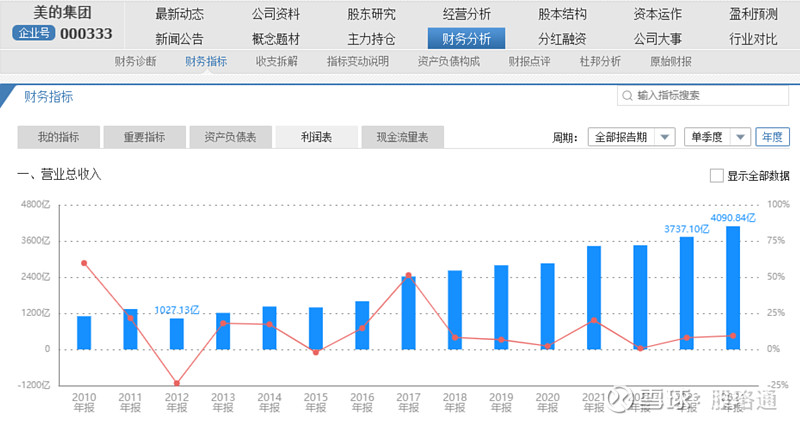Switch to the 我的指标 tab
This screenshot has height=424, width=800.
pyautogui.click(x=58, y=137)
